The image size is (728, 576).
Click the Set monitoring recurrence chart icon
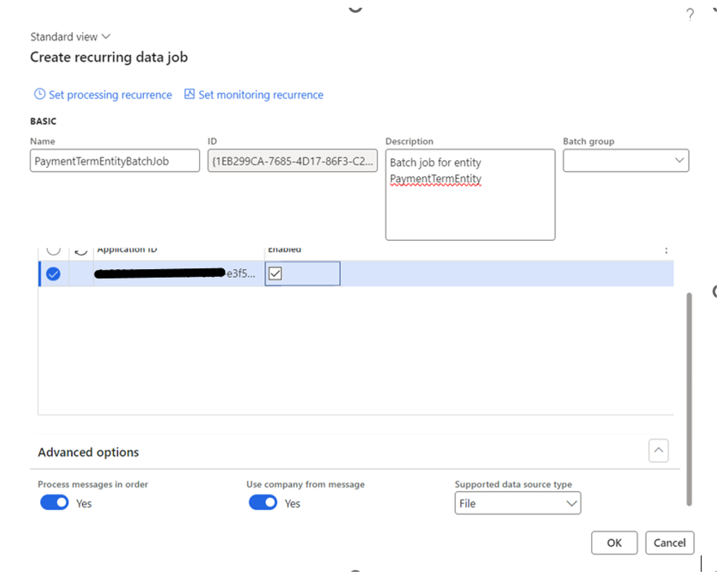click(190, 94)
